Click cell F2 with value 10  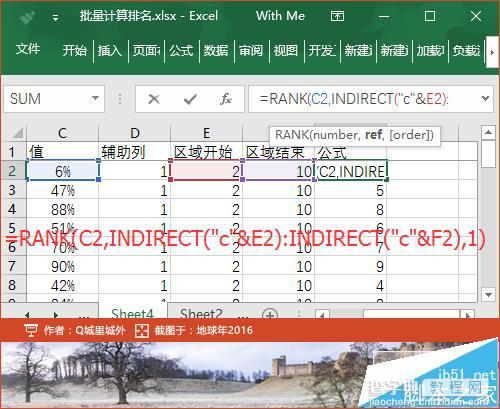pyautogui.click(x=278, y=171)
